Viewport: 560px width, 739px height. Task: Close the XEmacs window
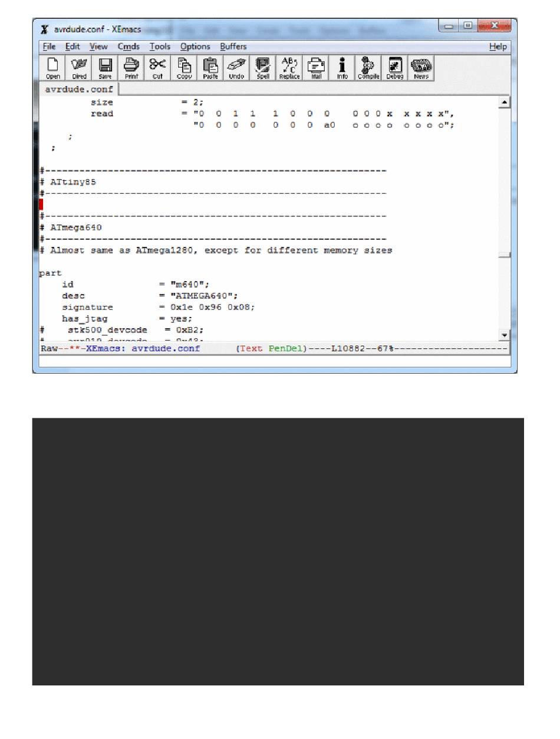tap(495, 27)
